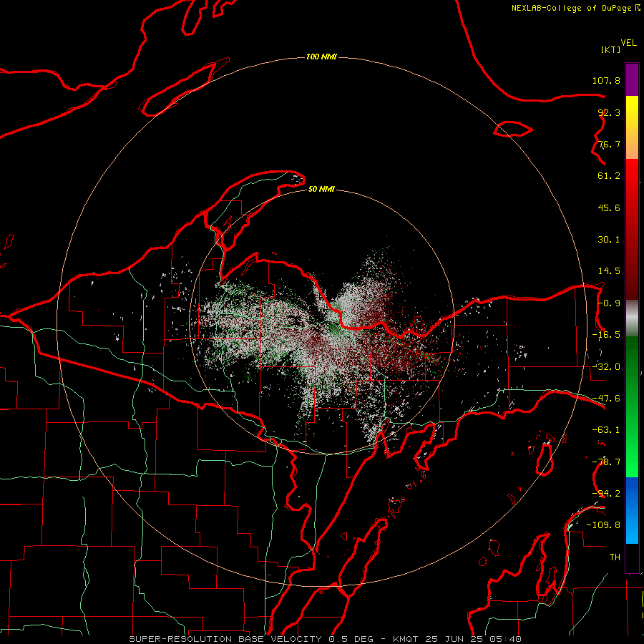Viewport: 644px width, 644px height.
Task: Click the 76.7 velocity scale value
Action: [x=609, y=144]
